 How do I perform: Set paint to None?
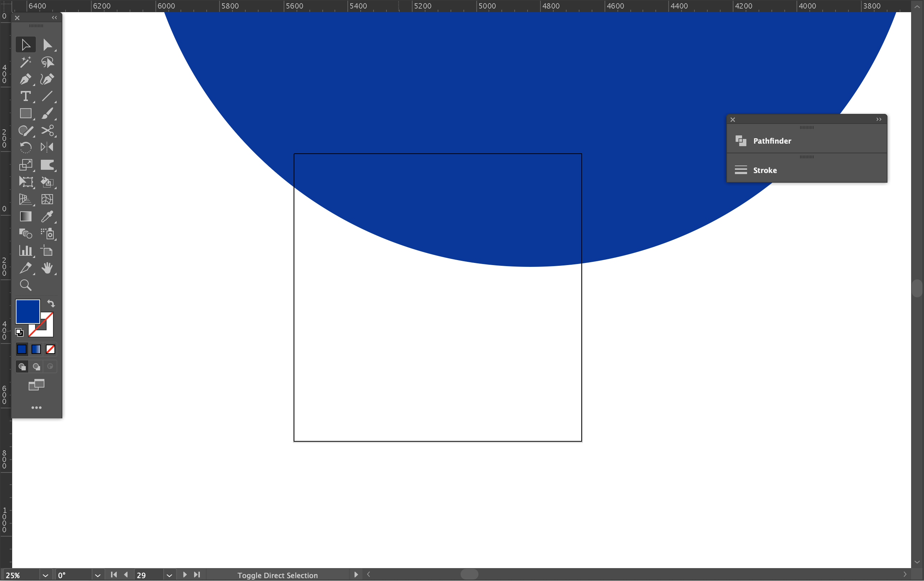click(50, 349)
